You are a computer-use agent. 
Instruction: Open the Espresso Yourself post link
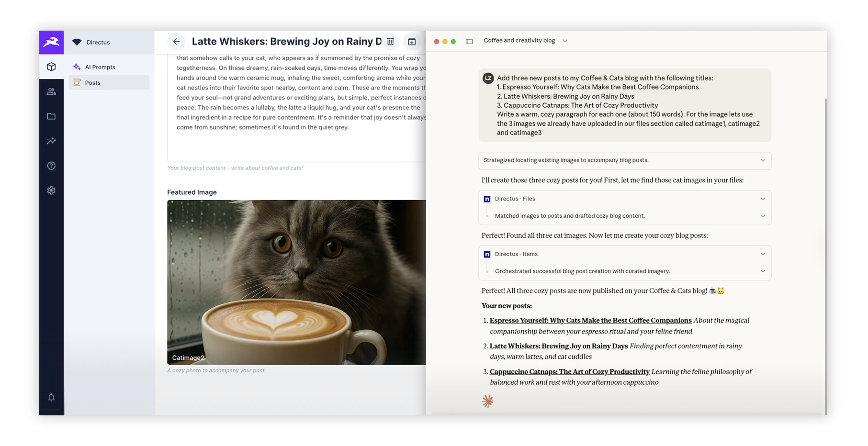[590, 321]
